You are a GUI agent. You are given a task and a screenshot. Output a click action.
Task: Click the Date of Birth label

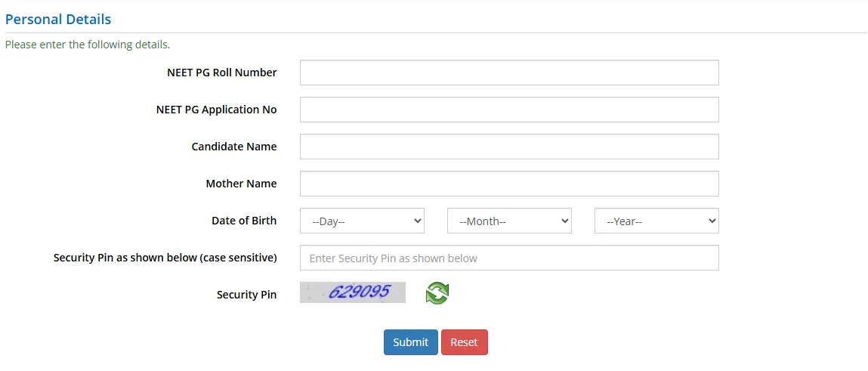click(x=244, y=221)
